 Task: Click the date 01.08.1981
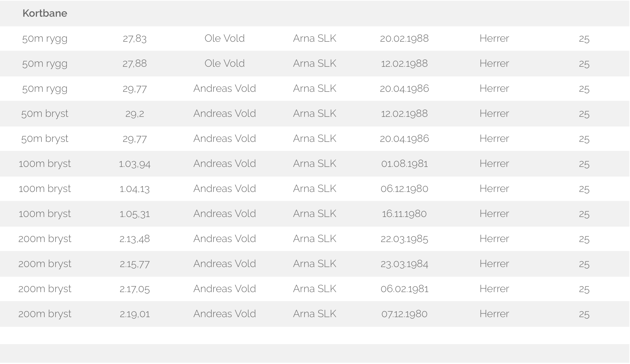pyautogui.click(x=404, y=164)
